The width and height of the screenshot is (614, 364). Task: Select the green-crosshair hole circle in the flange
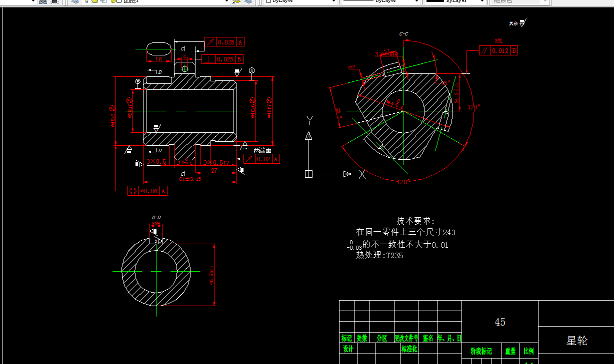click(185, 68)
